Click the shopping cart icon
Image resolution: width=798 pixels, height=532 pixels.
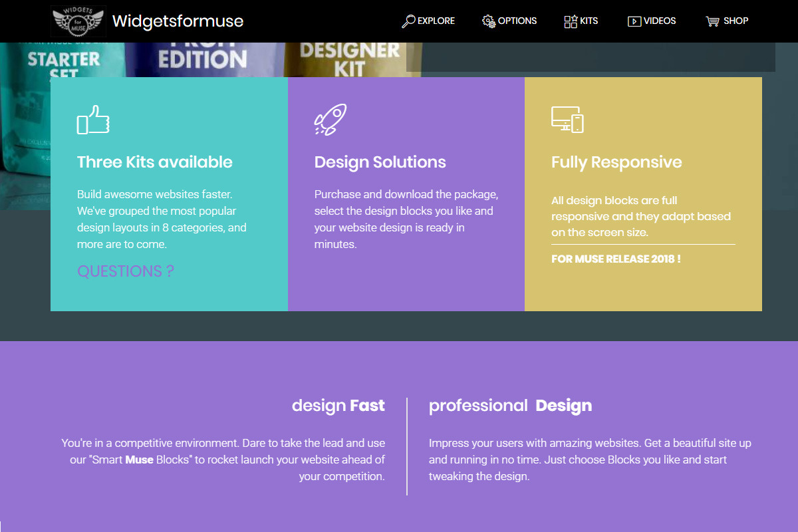pos(713,21)
